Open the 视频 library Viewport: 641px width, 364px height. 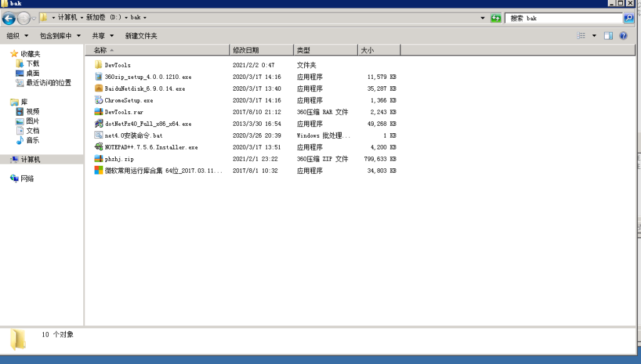[33, 111]
